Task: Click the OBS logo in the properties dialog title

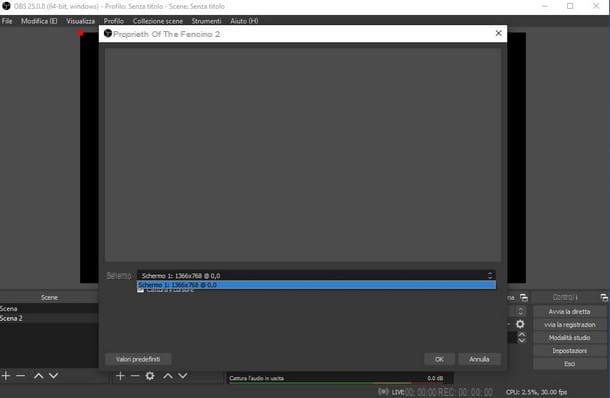Action: (x=108, y=33)
